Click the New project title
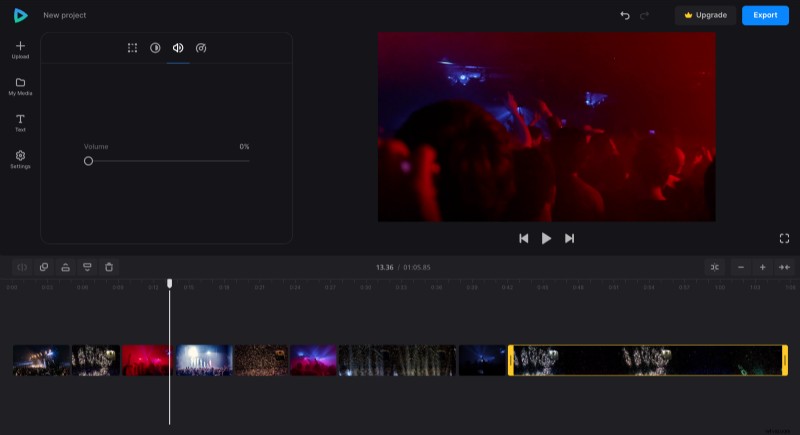Viewport: 800px width, 435px height. (x=65, y=15)
